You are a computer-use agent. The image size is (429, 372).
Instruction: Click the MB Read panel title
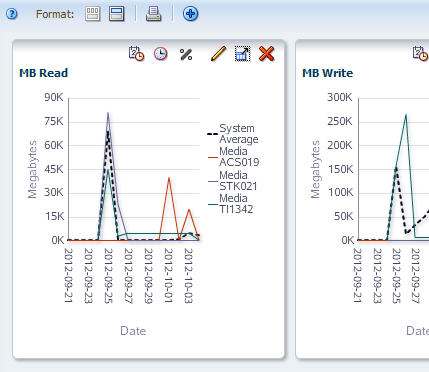44,73
